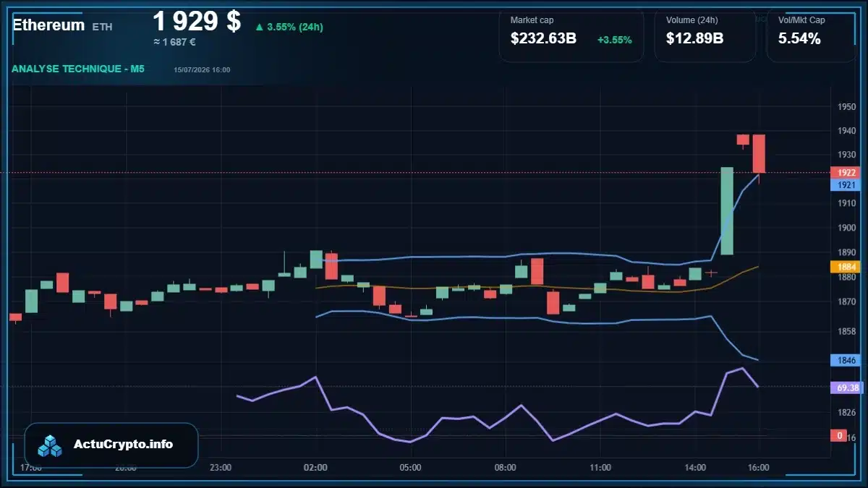Click the 3.55% (24h) change indicator

[x=289, y=27]
